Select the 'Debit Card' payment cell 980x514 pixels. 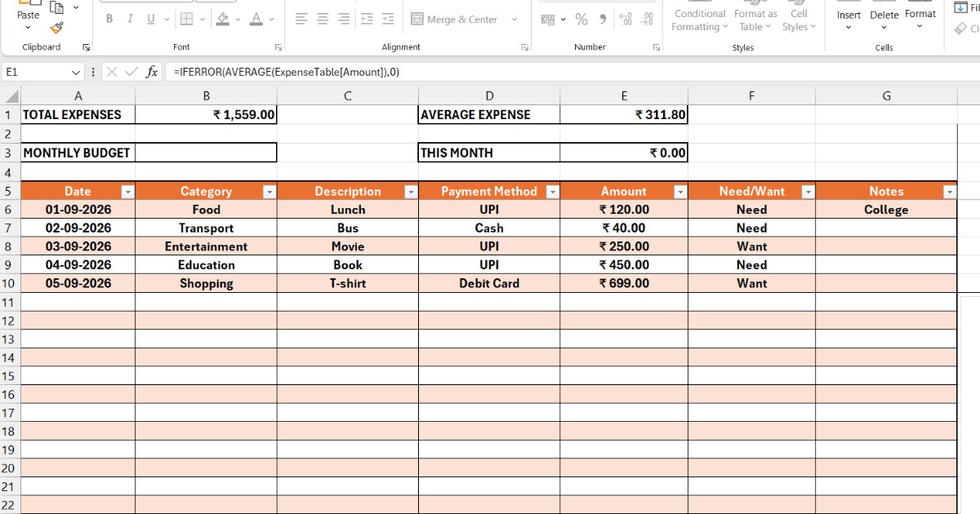pos(489,284)
